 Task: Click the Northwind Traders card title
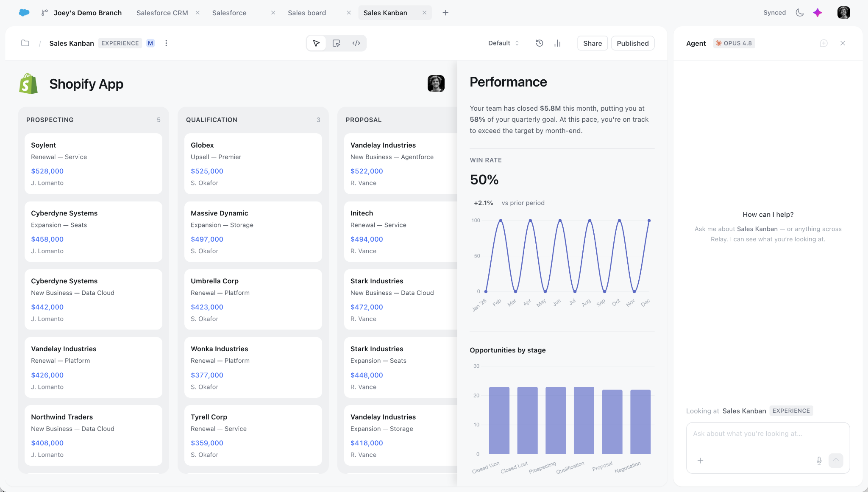62,417
